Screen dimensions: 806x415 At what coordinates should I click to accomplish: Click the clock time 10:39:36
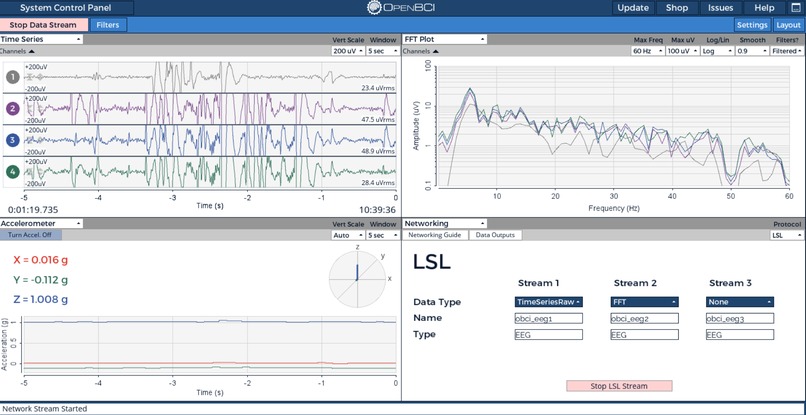click(x=377, y=210)
